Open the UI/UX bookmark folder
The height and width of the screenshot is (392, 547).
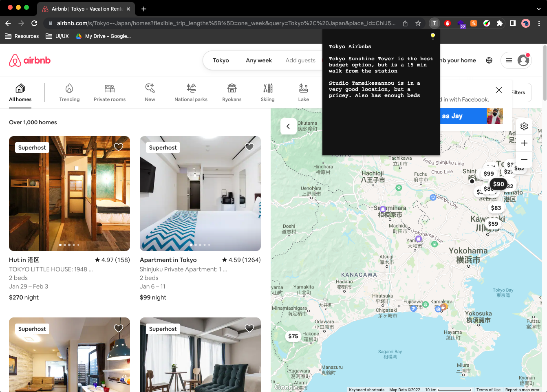click(x=57, y=36)
